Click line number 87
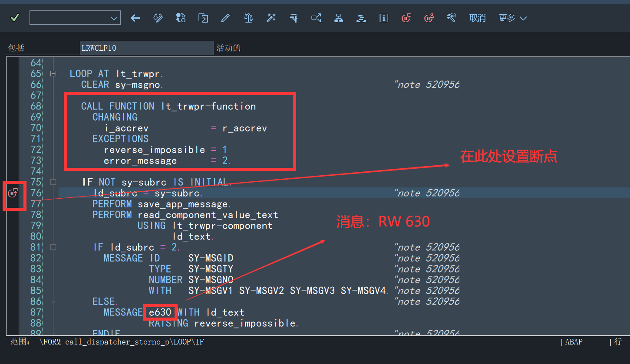Image resolution: width=630 pixels, height=364 pixels. pos(36,312)
